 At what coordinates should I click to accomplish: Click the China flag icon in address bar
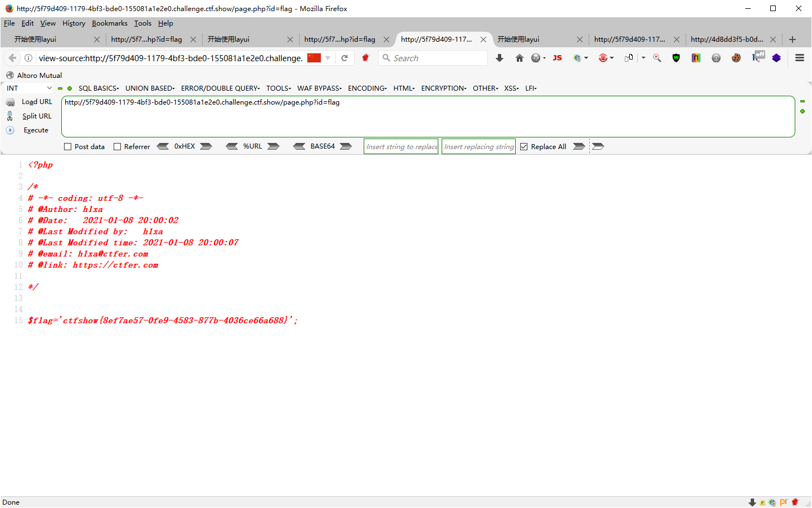(314, 58)
